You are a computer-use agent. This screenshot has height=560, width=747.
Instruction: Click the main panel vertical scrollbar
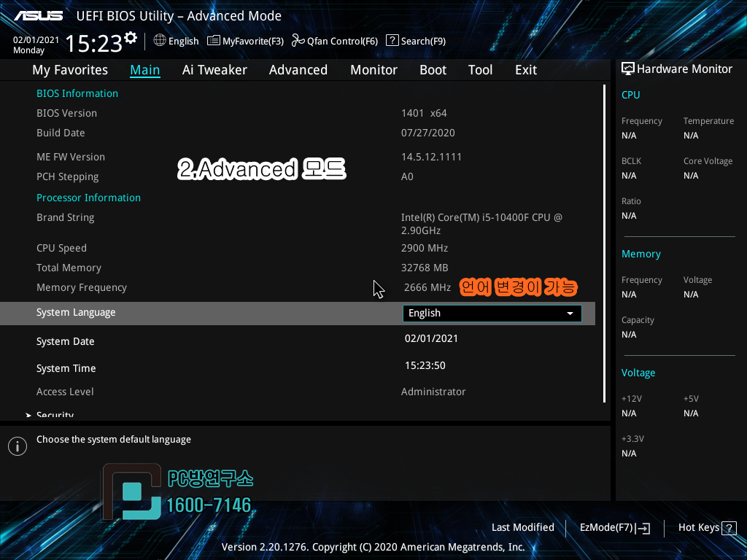tap(604, 244)
